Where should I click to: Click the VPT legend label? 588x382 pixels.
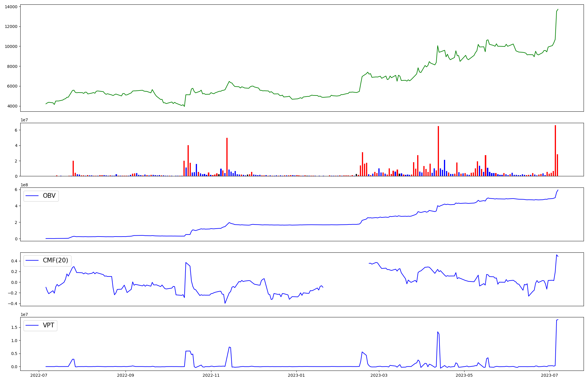pyautogui.click(x=49, y=325)
